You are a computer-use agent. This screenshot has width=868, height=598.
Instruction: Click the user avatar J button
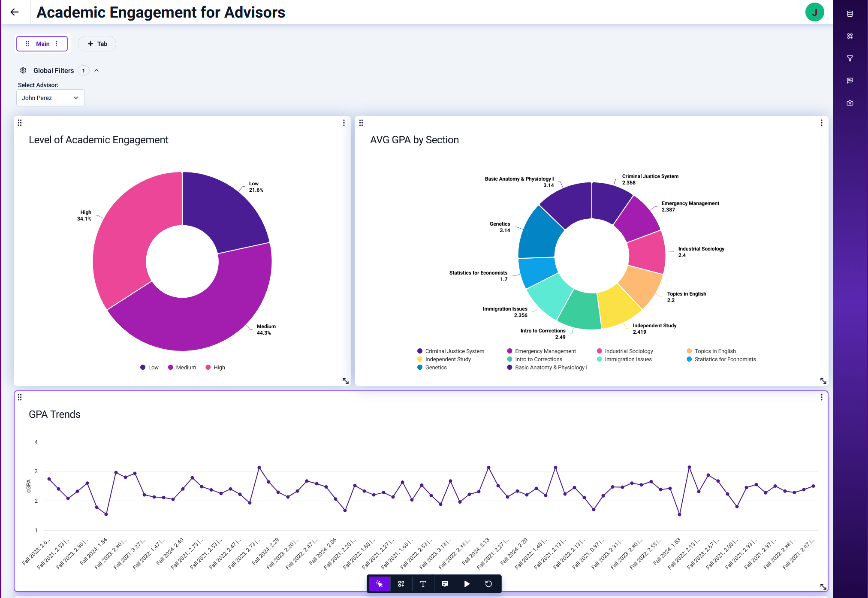click(x=814, y=12)
